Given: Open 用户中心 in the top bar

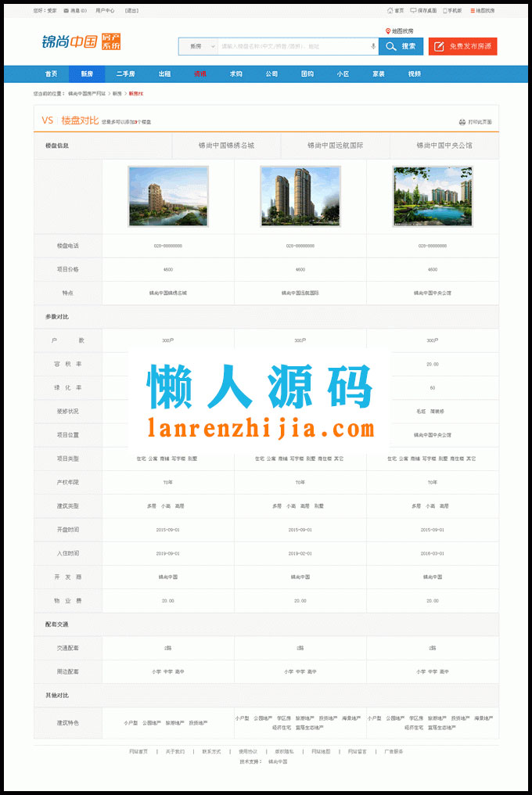Looking at the screenshot, I should 105,11.
